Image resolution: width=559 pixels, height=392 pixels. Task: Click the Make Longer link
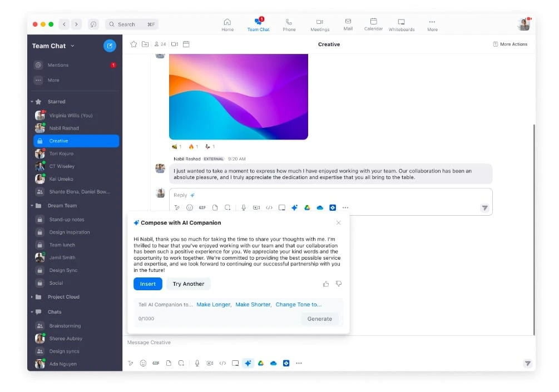213,305
